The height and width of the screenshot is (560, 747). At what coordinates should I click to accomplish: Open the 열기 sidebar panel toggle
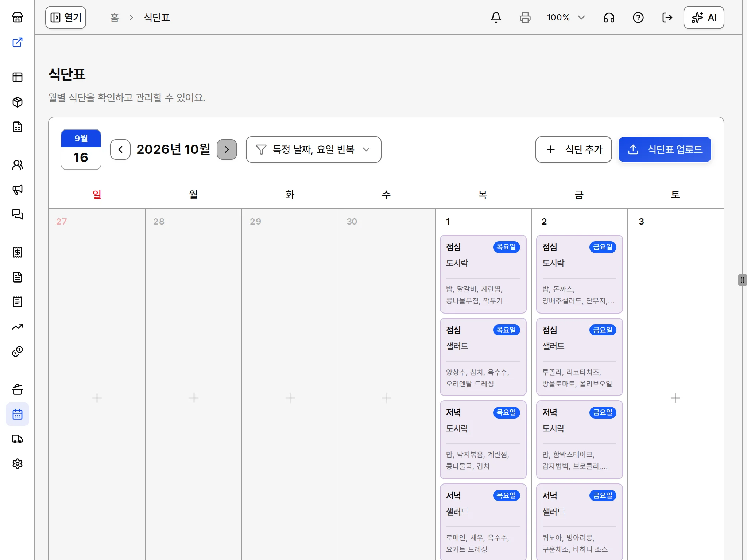click(x=66, y=17)
